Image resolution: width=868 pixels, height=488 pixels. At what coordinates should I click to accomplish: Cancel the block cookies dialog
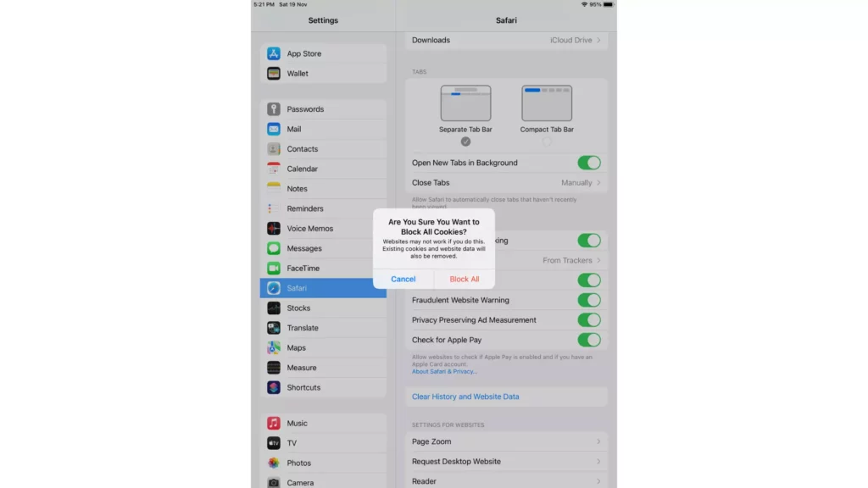pos(403,280)
